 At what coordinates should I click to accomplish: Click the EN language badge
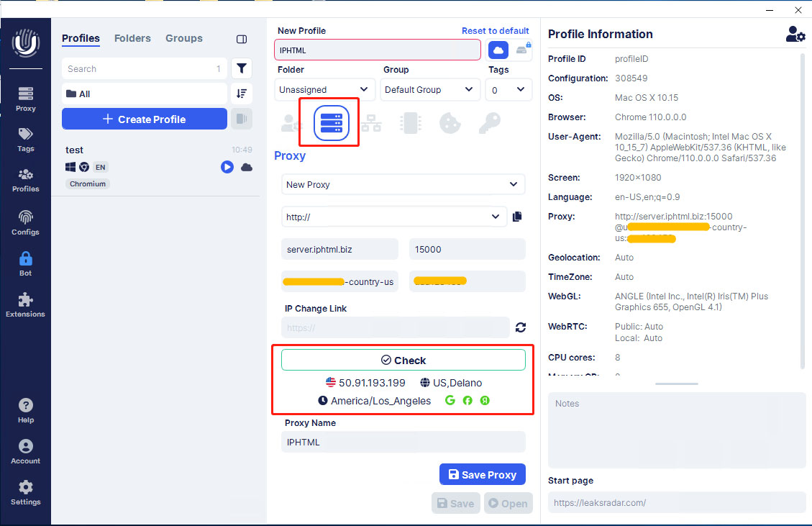click(101, 167)
